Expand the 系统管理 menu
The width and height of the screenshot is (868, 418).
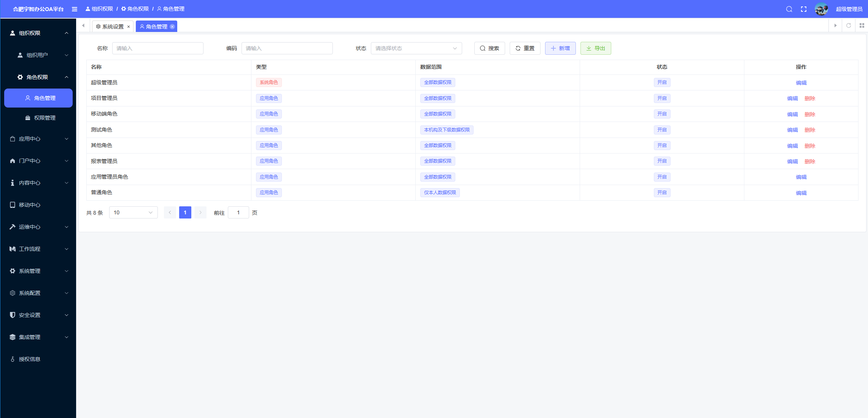38,271
